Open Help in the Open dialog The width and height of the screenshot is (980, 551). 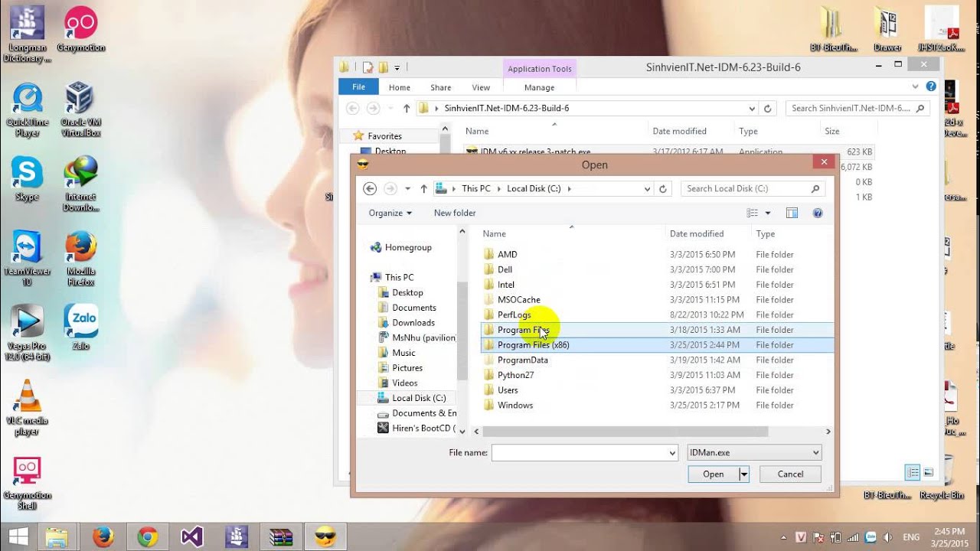point(817,213)
